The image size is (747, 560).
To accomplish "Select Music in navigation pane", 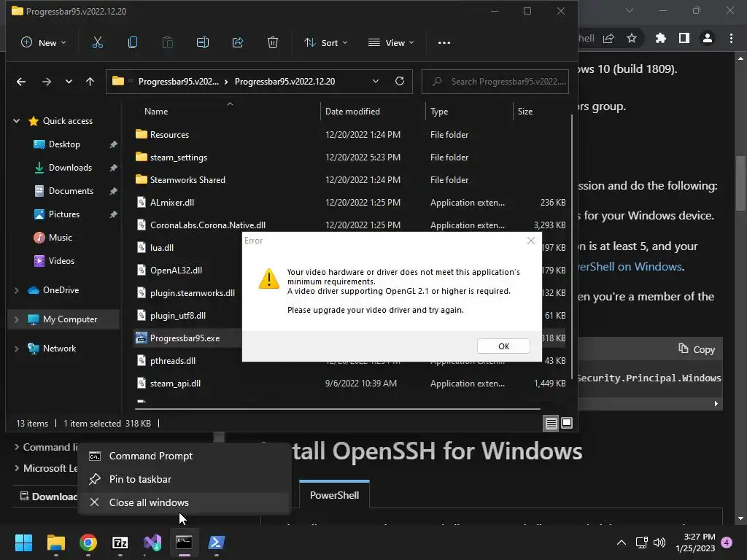I will [x=61, y=238].
